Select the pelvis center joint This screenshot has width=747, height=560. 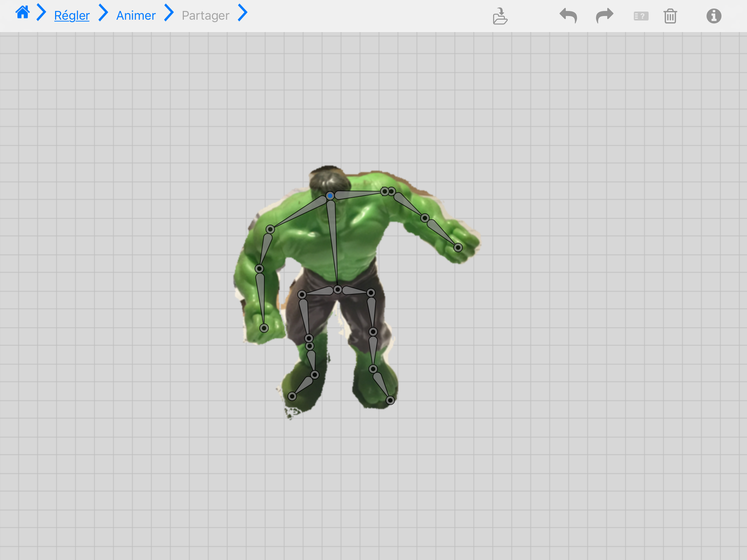coord(338,289)
